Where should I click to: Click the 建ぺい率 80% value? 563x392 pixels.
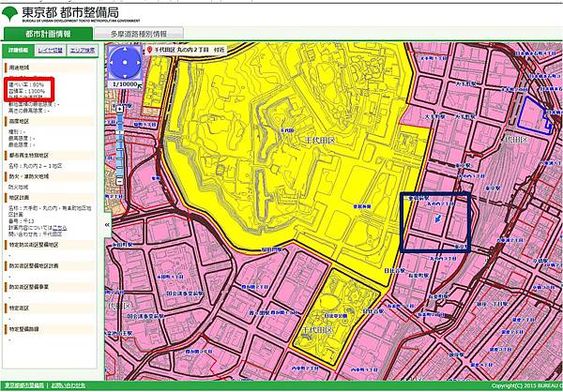(x=26, y=84)
